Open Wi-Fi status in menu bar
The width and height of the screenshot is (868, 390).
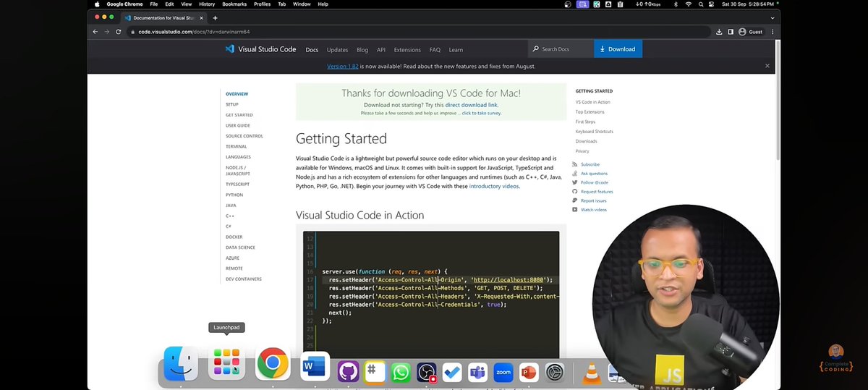(688, 4)
